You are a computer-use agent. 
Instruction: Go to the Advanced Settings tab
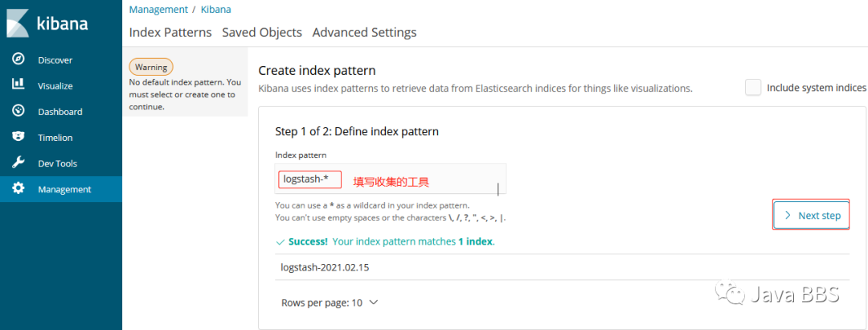[364, 33]
